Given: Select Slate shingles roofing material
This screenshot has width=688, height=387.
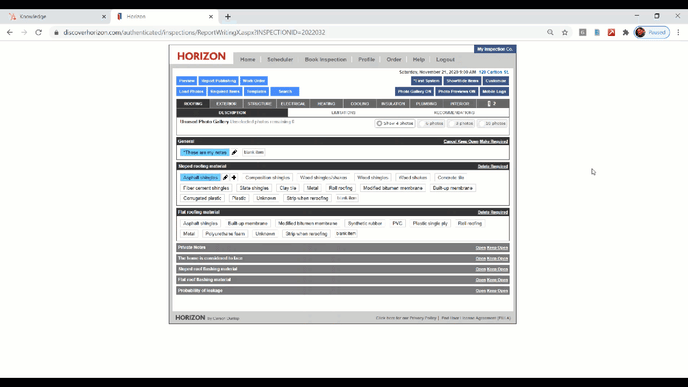Looking at the screenshot, I should pyautogui.click(x=254, y=188).
